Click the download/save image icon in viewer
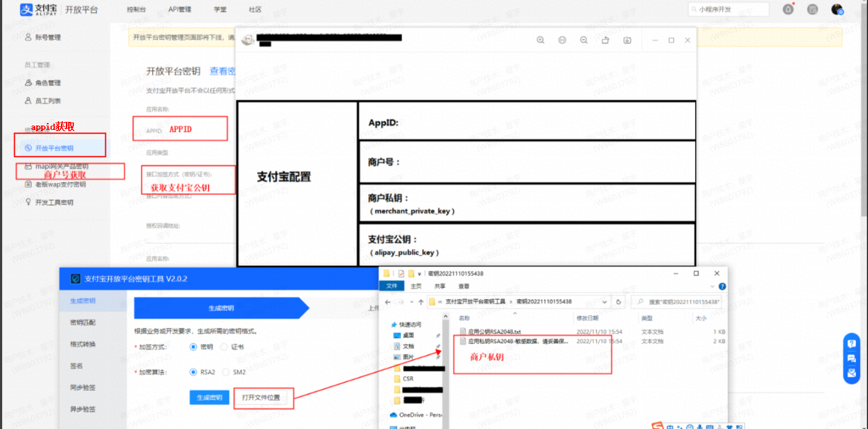The image size is (868, 429). coord(627,40)
